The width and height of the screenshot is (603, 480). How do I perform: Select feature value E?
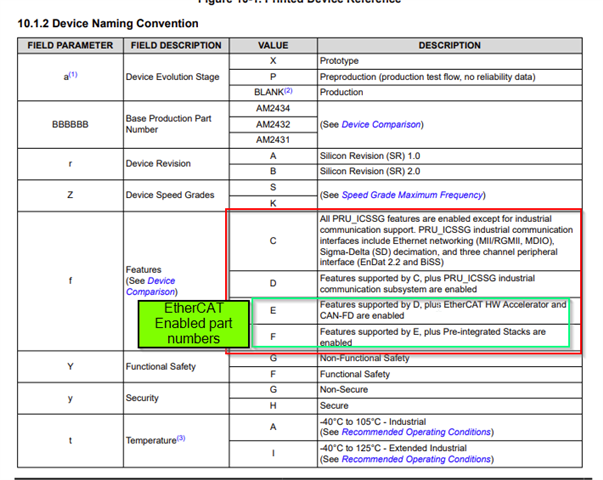[273, 310]
